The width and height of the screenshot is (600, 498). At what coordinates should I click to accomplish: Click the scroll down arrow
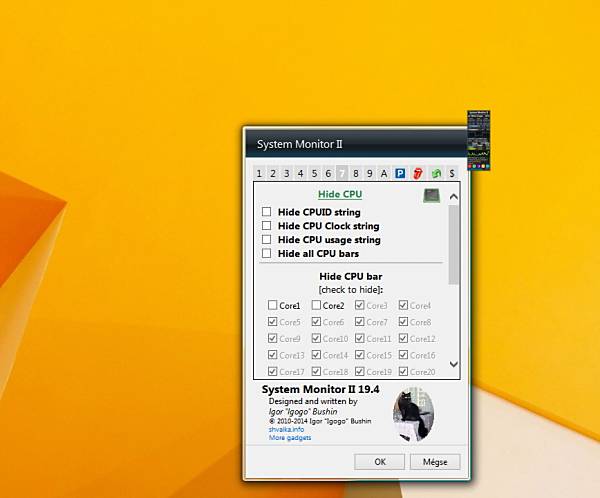pos(453,364)
